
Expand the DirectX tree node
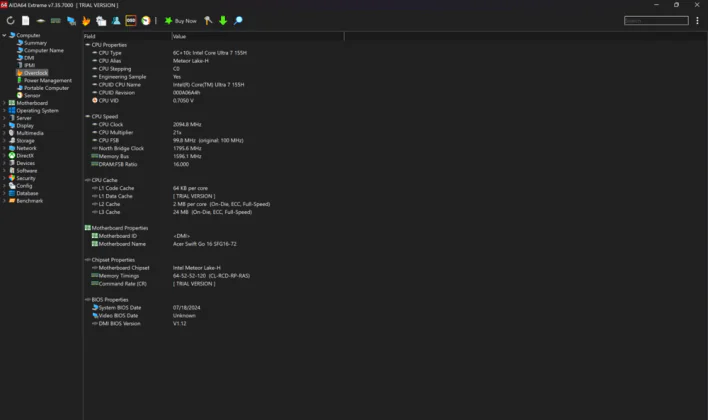4,155
